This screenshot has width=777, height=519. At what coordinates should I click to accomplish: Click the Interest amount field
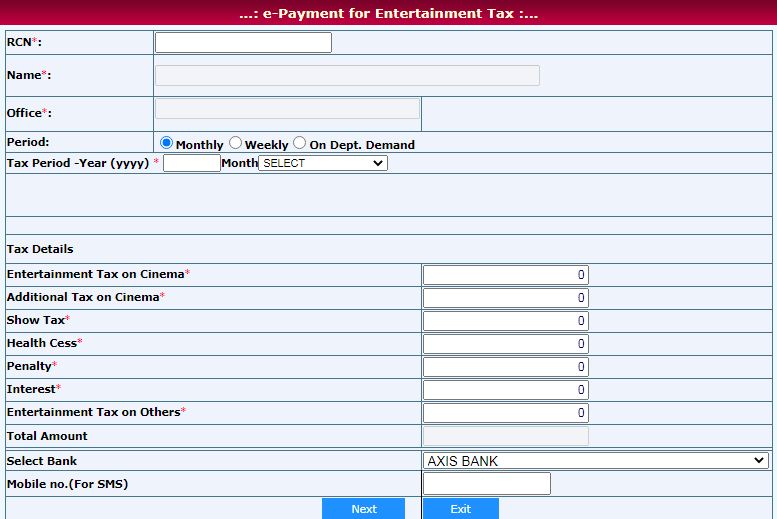pos(506,390)
